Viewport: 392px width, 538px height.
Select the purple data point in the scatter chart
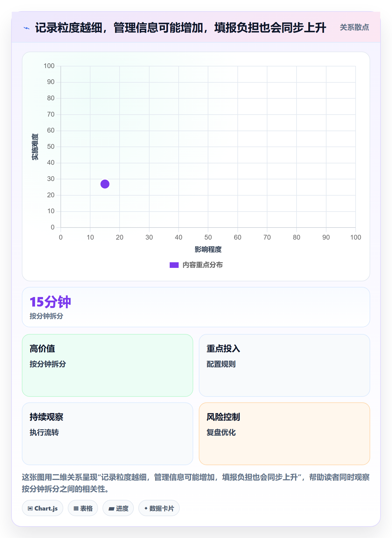[x=105, y=184]
